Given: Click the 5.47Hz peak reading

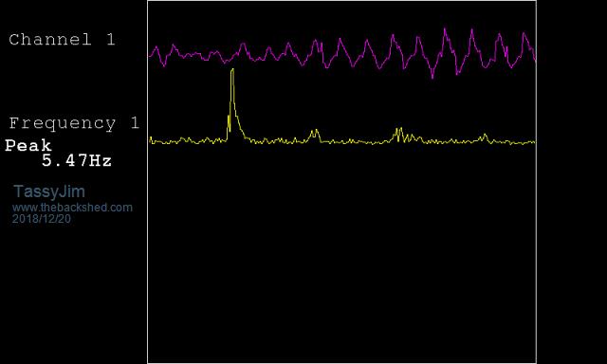Looking at the screenshot, I should pos(77,160).
